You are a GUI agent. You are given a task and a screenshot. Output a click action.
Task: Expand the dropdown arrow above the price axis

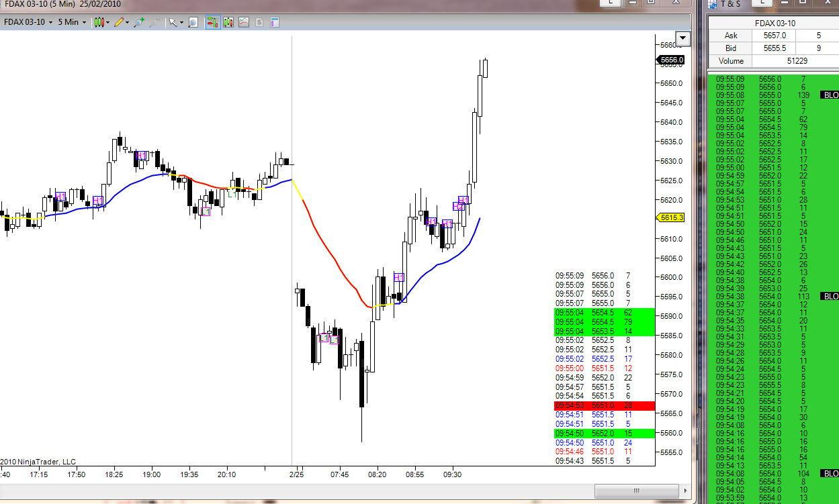[x=684, y=38]
